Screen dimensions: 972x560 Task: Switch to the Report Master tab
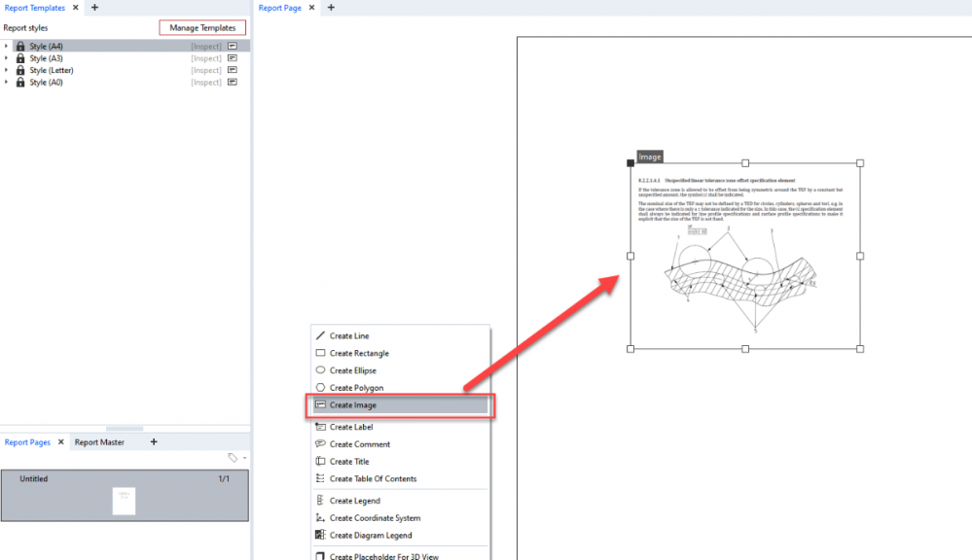pos(99,442)
